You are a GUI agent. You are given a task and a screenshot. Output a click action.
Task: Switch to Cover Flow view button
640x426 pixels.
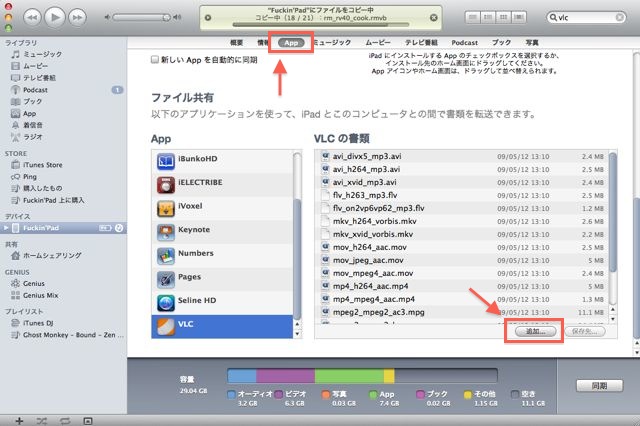tap(518, 17)
